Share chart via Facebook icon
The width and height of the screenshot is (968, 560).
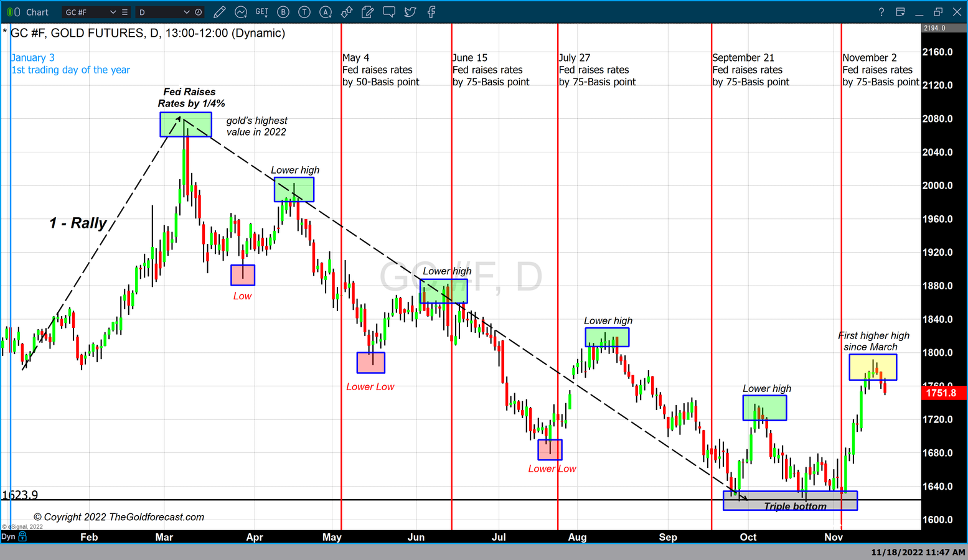[x=431, y=12]
